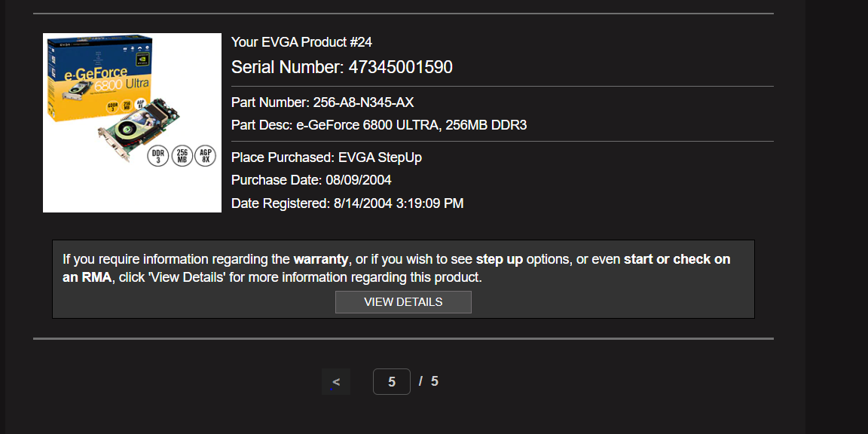Image resolution: width=868 pixels, height=434 pixels.
Task: Click the Date Registered timestamp
Action: click(x=398, y=203)
